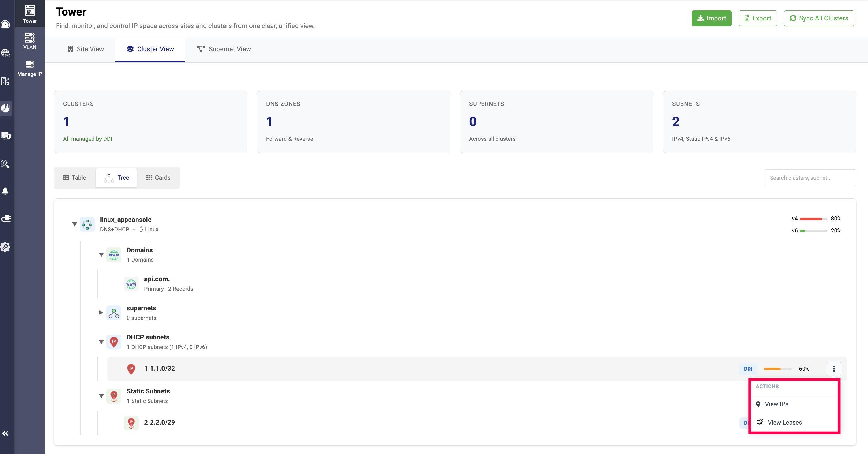
Task: Open the DNS globe sidebar icon
Action: [5, 53]
